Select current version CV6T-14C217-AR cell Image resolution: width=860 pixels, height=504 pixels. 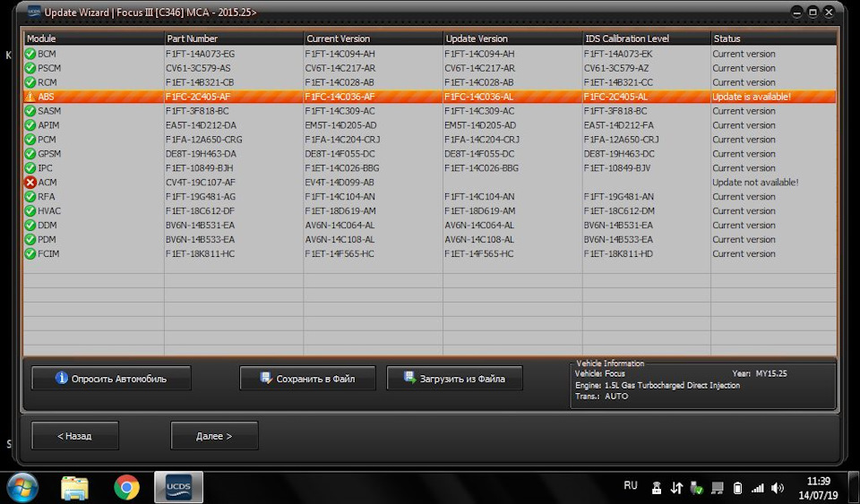pos(340,68)
